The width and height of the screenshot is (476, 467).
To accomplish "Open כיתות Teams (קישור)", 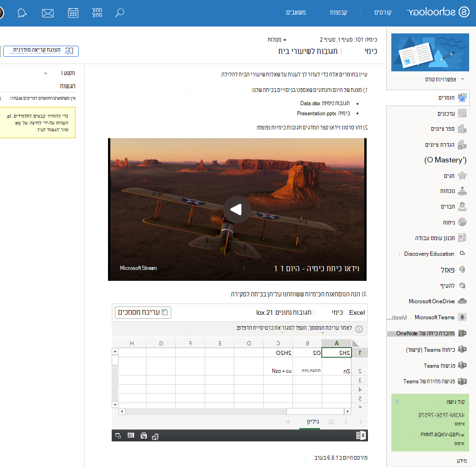I will pyautogui.click(x=430, y=349).
